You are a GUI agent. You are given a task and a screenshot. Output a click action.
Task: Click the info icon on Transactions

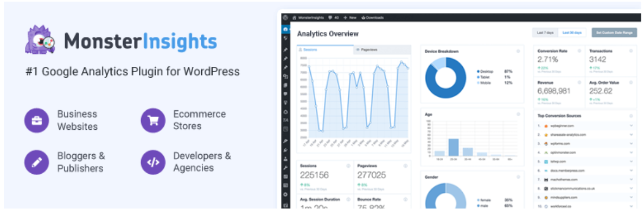pyautogui.click(x=631, y=51)
